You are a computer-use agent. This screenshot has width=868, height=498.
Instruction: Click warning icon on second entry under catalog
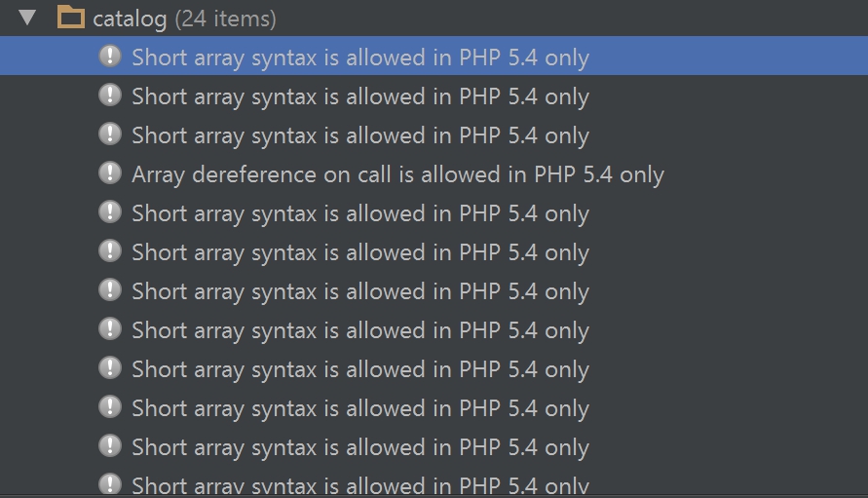click(111, 96)
